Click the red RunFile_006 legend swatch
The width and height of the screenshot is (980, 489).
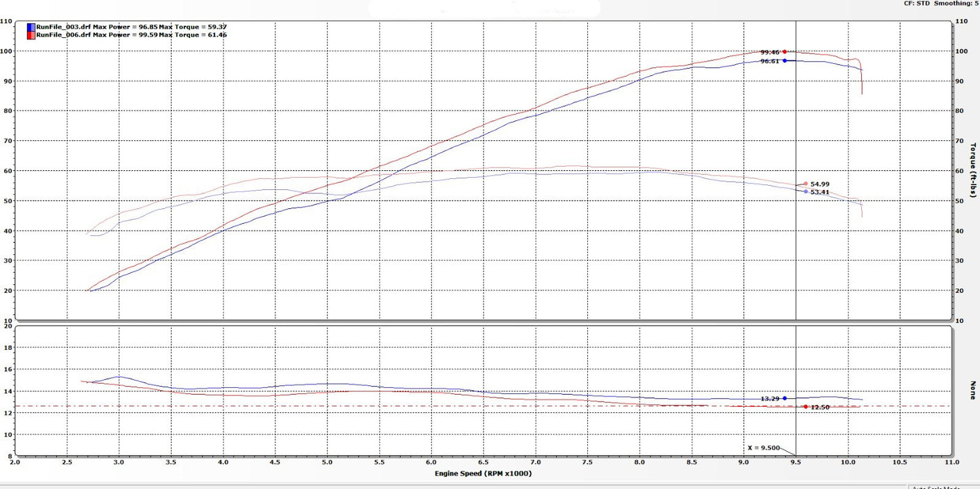(31, 34)
